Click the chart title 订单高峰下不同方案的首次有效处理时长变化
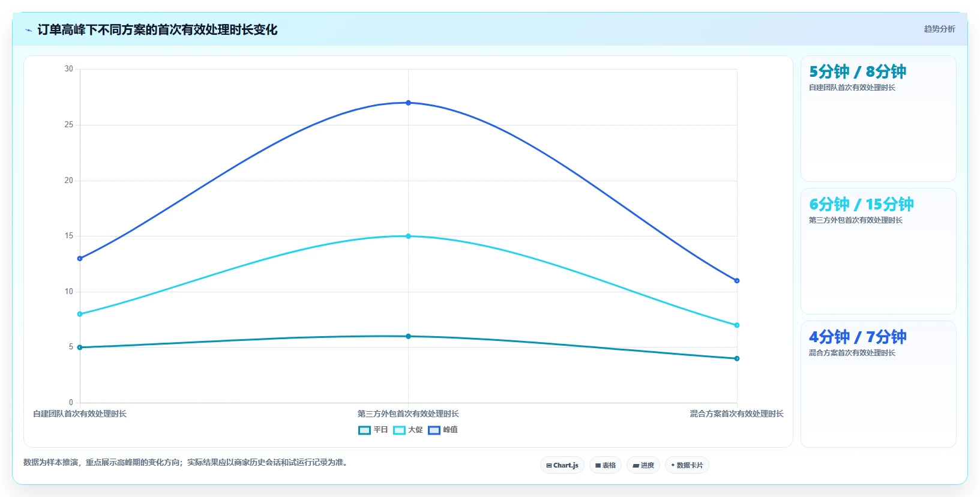Image resolution: width=980 pixels, height=497 pixels. [x=157, y=30]
